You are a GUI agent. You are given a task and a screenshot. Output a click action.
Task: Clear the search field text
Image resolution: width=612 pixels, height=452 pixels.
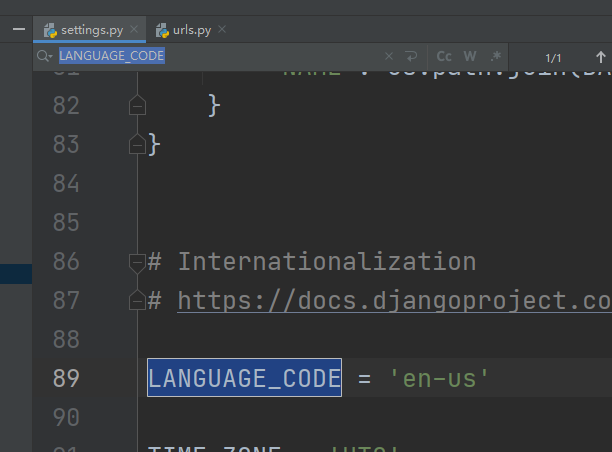389,56
